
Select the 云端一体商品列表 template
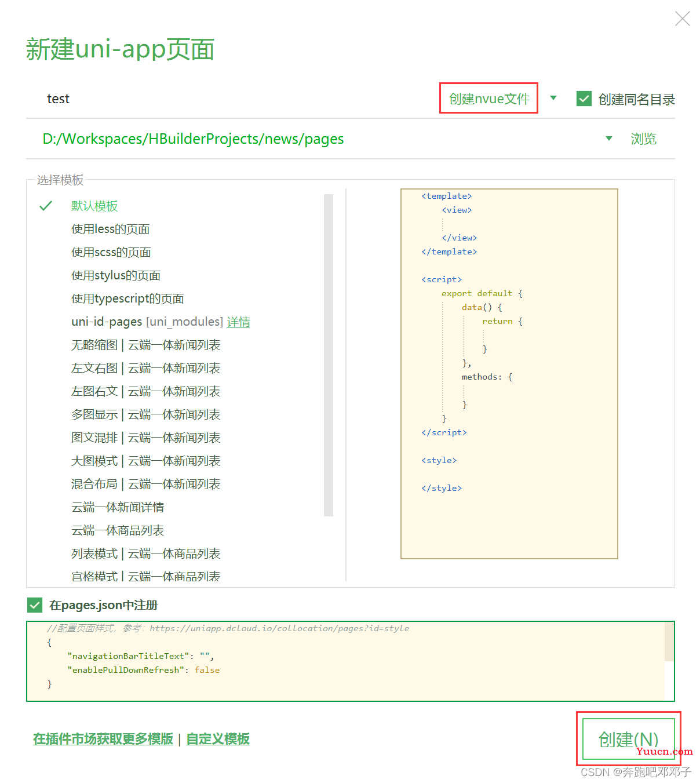tap(118, 531)
